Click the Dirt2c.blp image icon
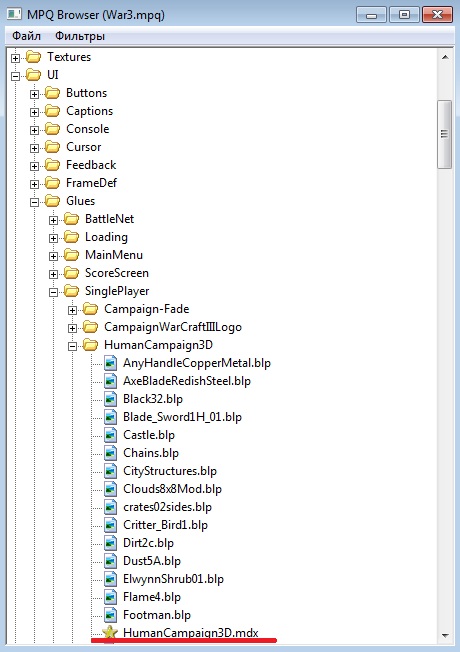460x652 pixels. (110, 543)
